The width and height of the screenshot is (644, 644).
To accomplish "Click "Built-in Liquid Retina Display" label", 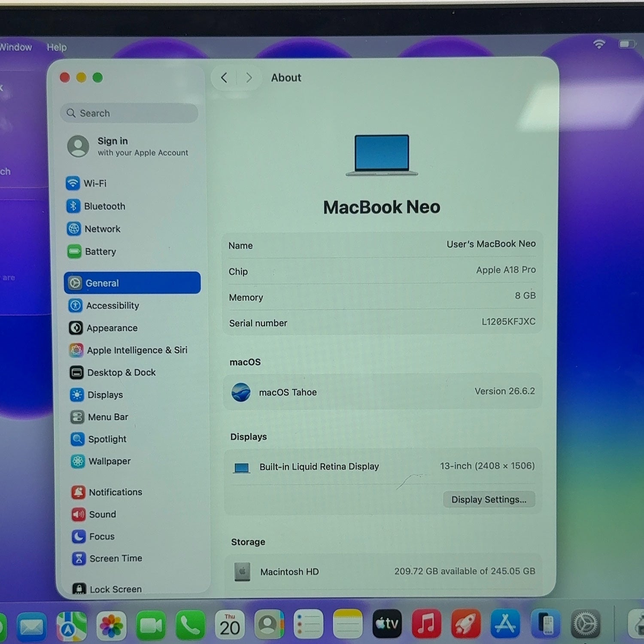I will [319, 467].
